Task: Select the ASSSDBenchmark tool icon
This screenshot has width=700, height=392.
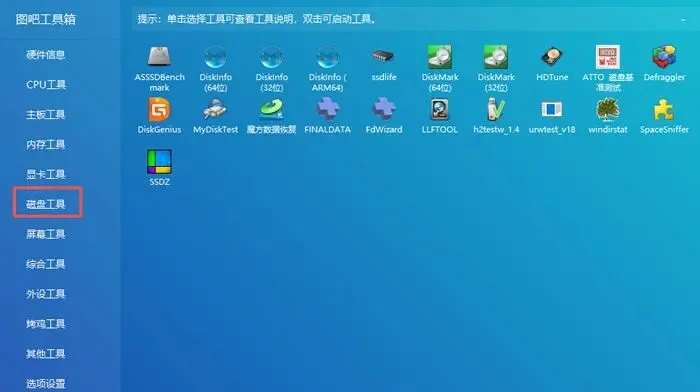Action: coord(159,57)
